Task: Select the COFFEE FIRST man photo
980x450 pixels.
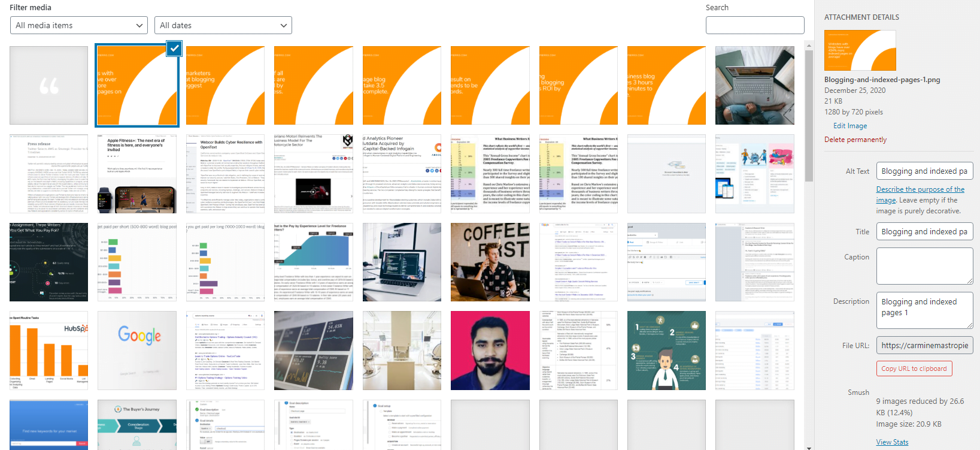Action: click(x=490, y=262)
